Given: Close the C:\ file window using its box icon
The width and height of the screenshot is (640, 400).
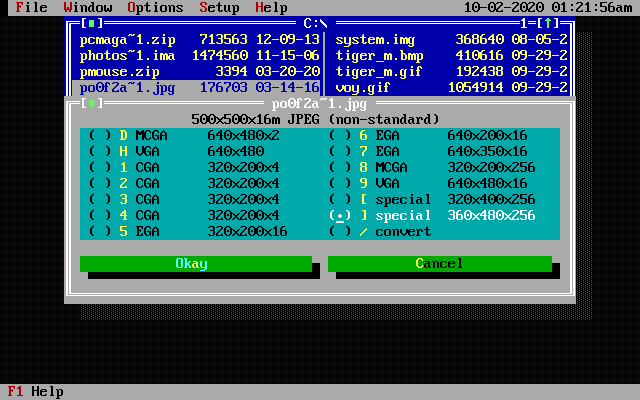Looking at the screenshot, I should click(92, 23).
